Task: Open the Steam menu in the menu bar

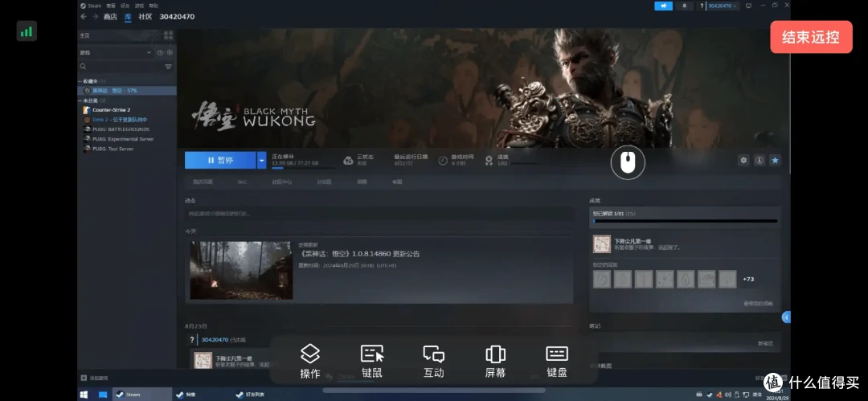Action: 95,6
